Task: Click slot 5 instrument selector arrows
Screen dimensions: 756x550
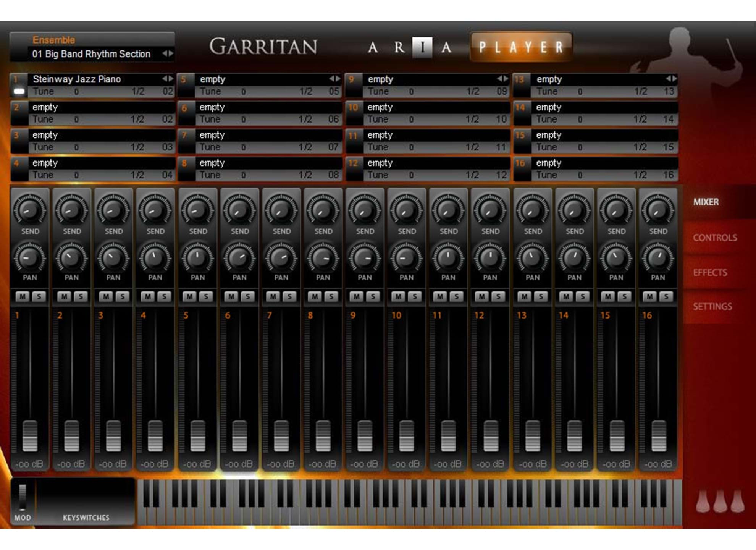Action: [x=334, y=79]
